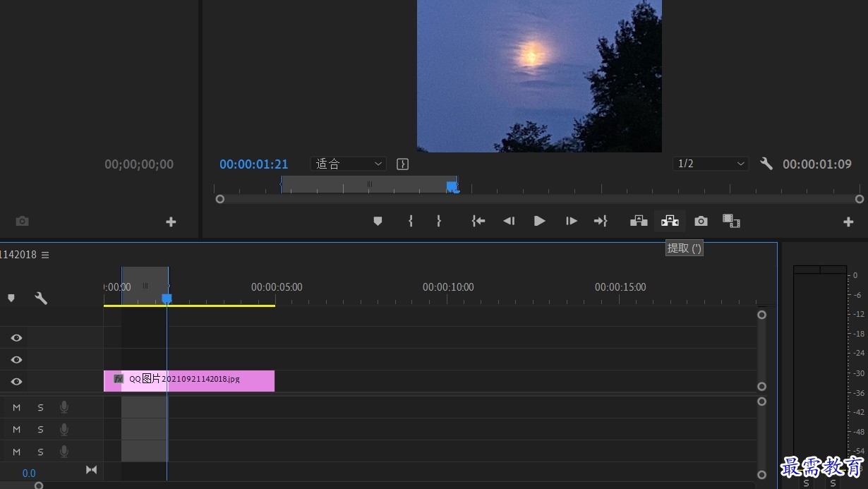868x489 pixels.
Task: Click the 00:00:10:00 mark on timeline ruler
Action: pos(448,287)
